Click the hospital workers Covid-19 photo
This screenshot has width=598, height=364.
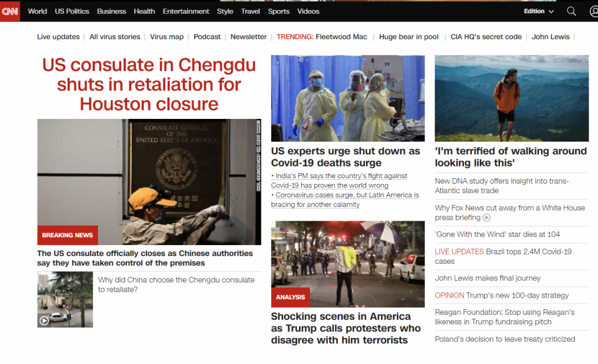click(x=348, y=98)
